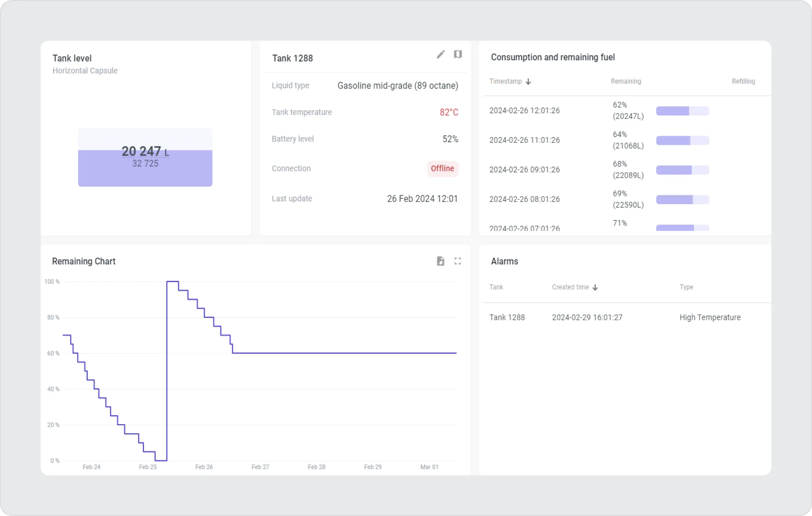Click the 62% remaining progress bar

(x=682, y=111)
